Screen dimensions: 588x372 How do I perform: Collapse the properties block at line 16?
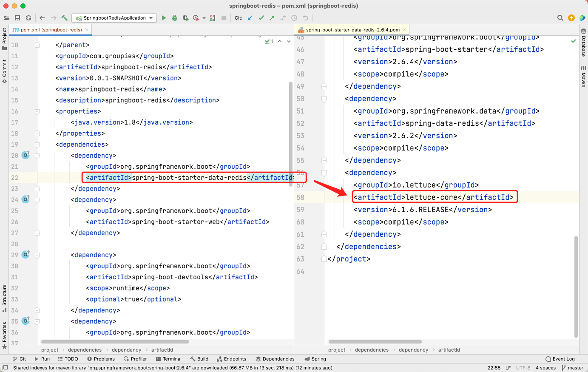click(x=37, y=111)
